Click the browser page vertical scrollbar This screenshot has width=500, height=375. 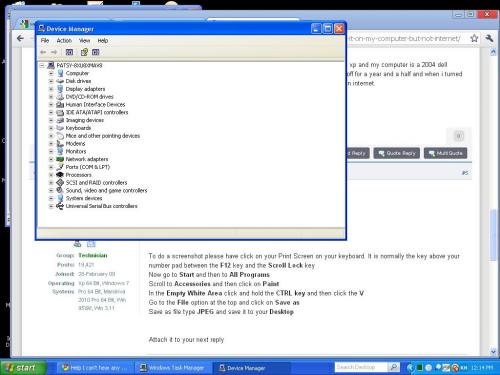pyautogui.click(x=493, y=235)
